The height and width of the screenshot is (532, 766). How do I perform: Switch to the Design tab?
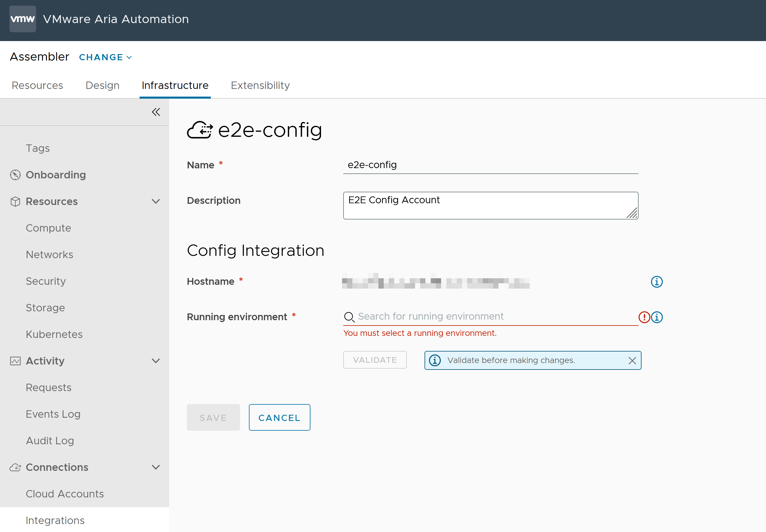(x=102, y=85)
